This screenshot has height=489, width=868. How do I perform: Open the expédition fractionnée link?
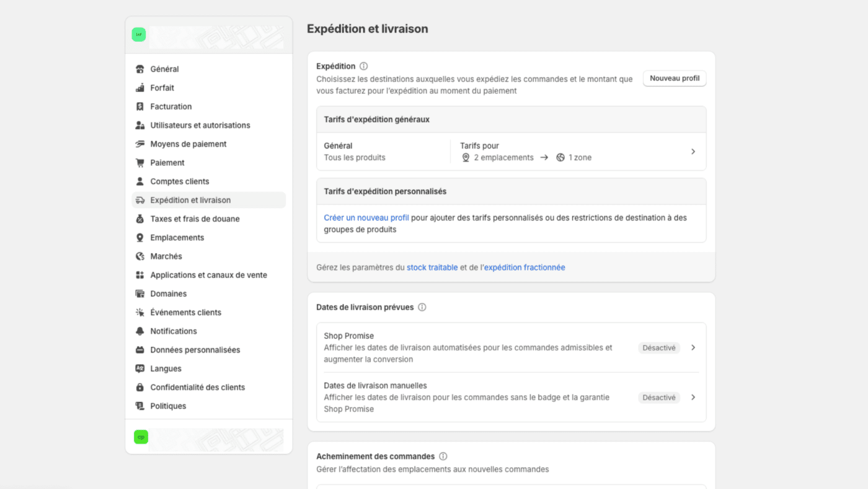coord(525,267)
